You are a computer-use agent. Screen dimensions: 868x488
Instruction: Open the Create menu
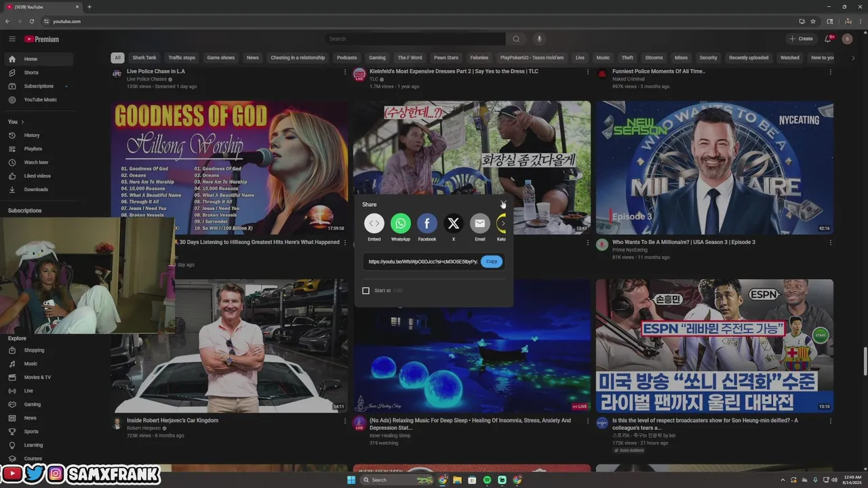click(x=801, y=39)
